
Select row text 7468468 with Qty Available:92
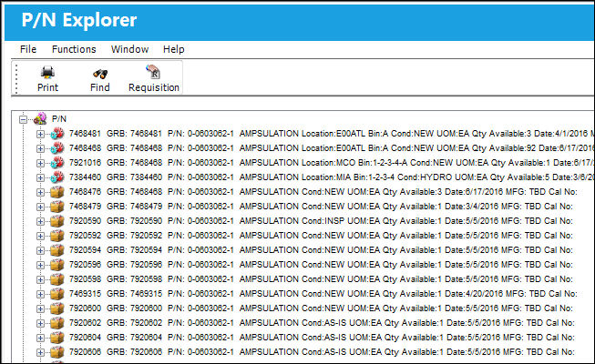(x=332, y=148)
